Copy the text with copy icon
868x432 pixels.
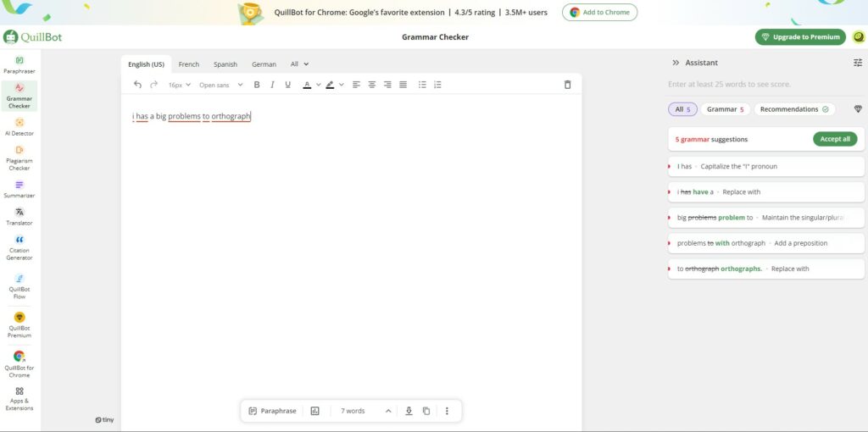coord(426,411)
